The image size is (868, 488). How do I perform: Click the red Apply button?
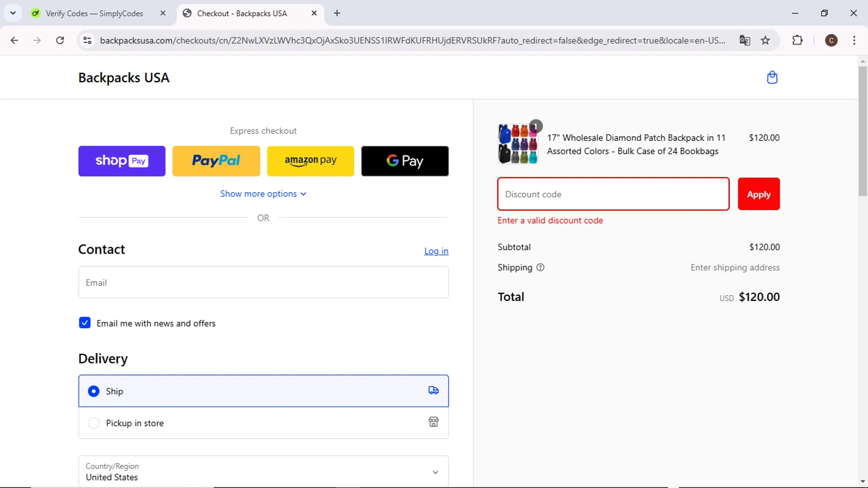click(759, 194)
